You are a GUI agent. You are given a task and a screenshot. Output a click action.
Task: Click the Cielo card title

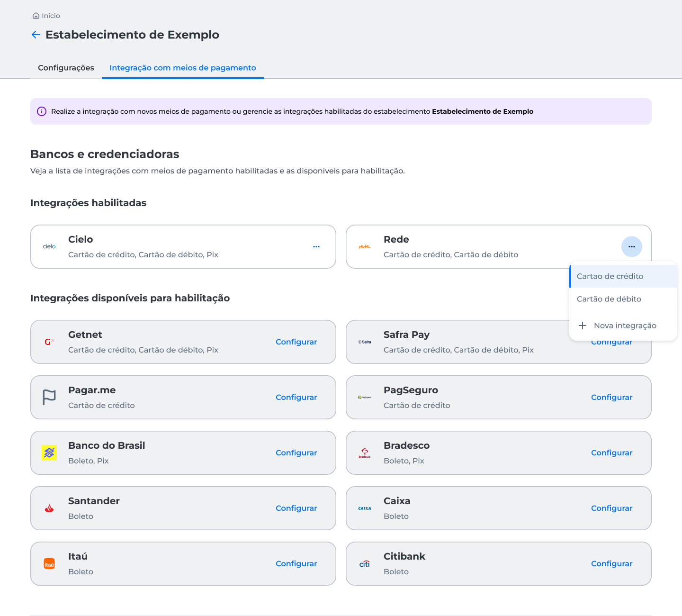81,239
